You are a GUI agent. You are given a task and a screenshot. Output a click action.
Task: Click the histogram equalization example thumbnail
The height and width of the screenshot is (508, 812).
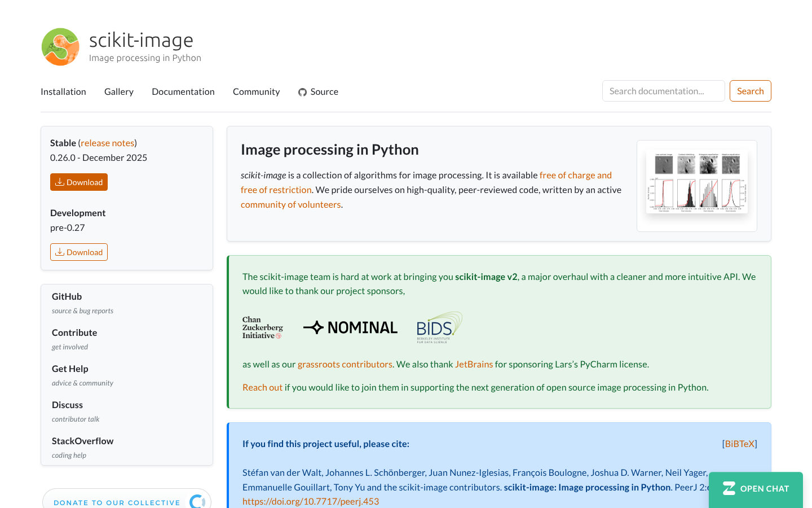pyautogui.click(x=697, y=182)
